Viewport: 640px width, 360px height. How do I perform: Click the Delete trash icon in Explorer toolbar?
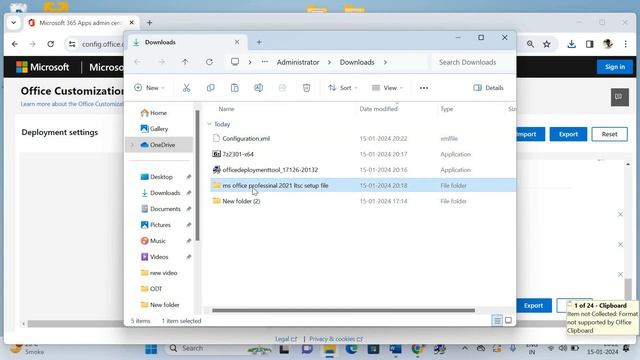(307, 88)
